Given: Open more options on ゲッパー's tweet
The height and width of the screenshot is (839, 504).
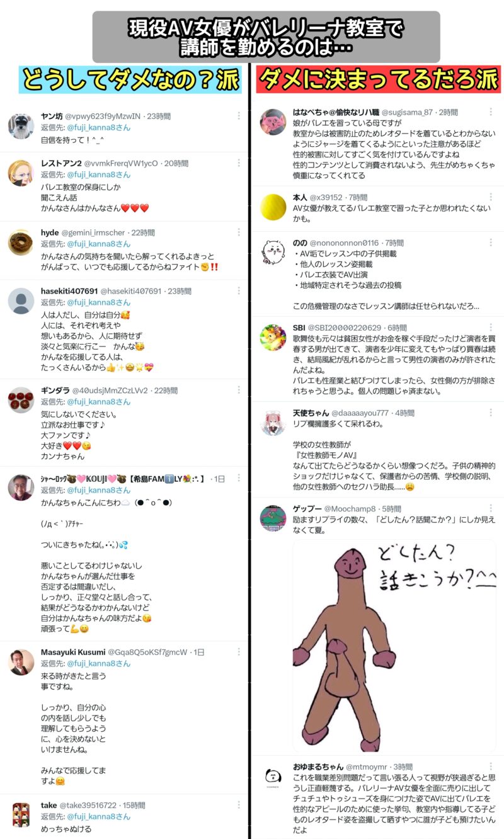Looking at the screenshot, I should [491, 508].
